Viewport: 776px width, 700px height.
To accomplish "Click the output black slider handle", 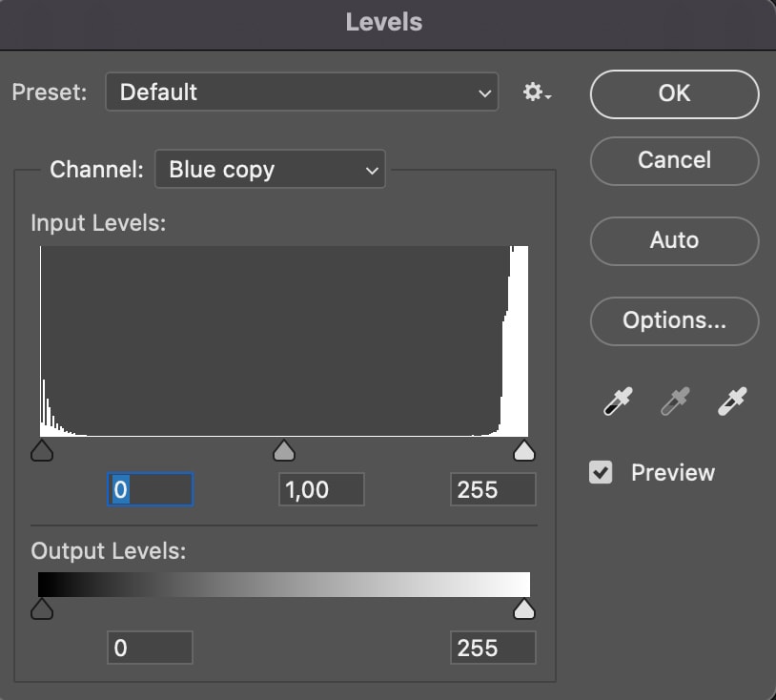I will pyautogui.click(x=42, y=608).
